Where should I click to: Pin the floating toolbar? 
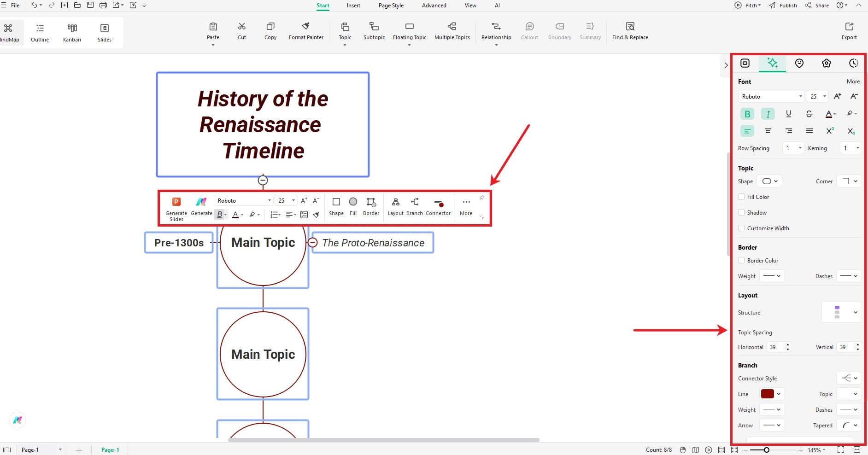coord(481,198)
